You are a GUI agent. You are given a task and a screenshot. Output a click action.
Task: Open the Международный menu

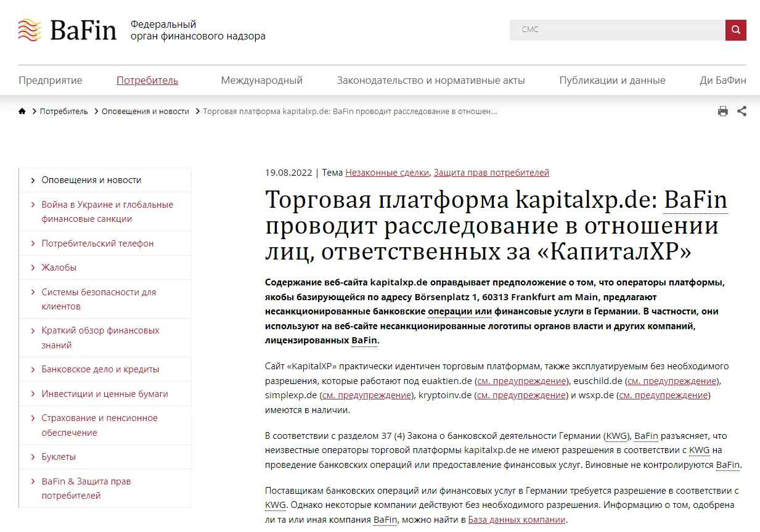262,80
